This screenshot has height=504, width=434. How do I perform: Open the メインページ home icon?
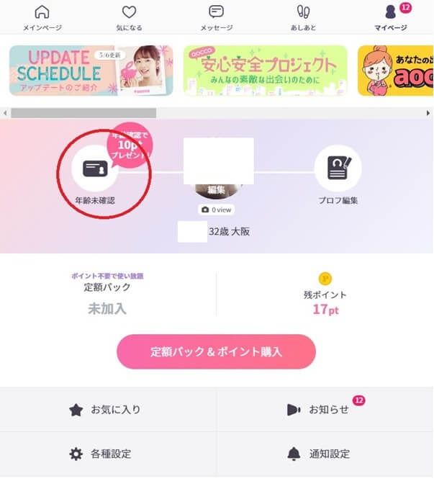(x=42, y=12)
